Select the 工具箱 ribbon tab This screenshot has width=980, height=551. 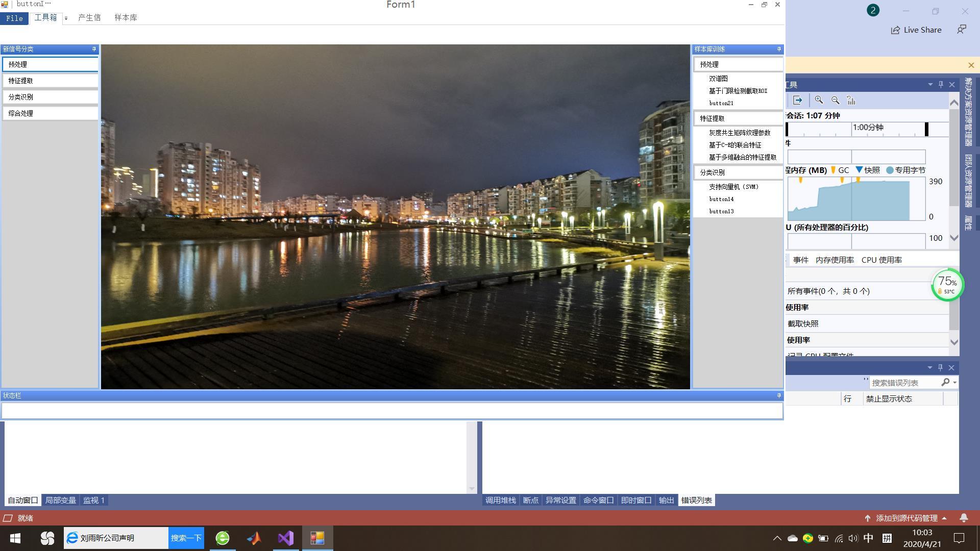pyautogui.click(x=45, y=18)
